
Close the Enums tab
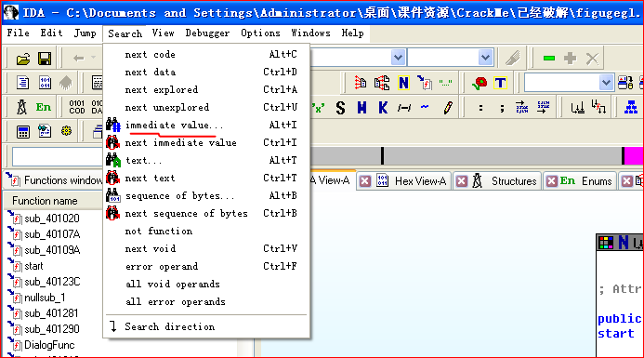[552, 181]
